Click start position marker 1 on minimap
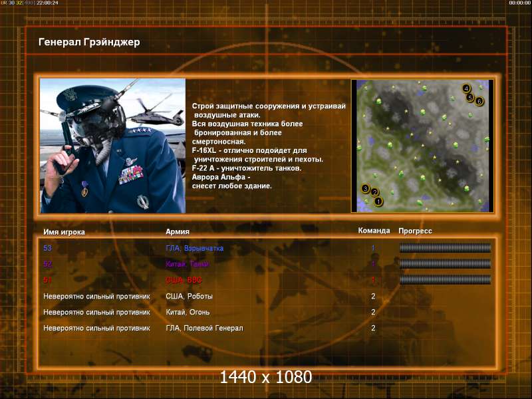Screen dimensions: 532x399 pyautogui.click(x=378, y=201)
